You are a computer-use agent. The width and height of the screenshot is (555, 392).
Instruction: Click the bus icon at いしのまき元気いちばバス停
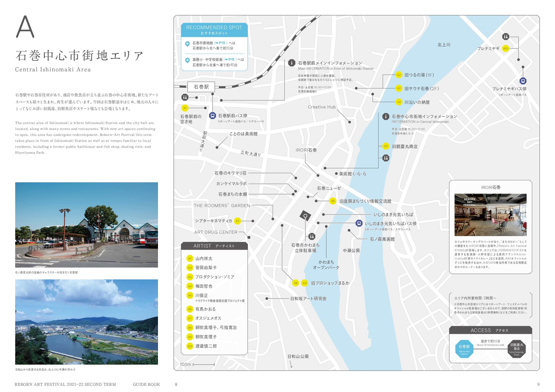[359, 223]
